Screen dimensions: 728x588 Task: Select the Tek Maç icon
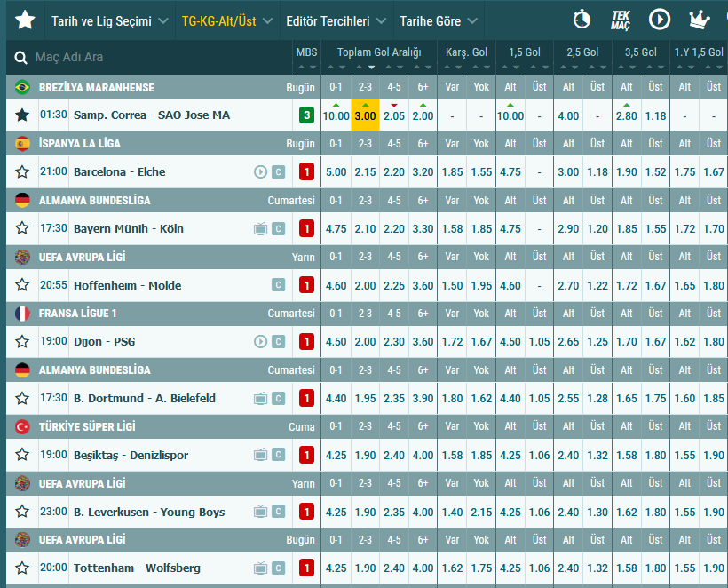click(x=621, y=20)
